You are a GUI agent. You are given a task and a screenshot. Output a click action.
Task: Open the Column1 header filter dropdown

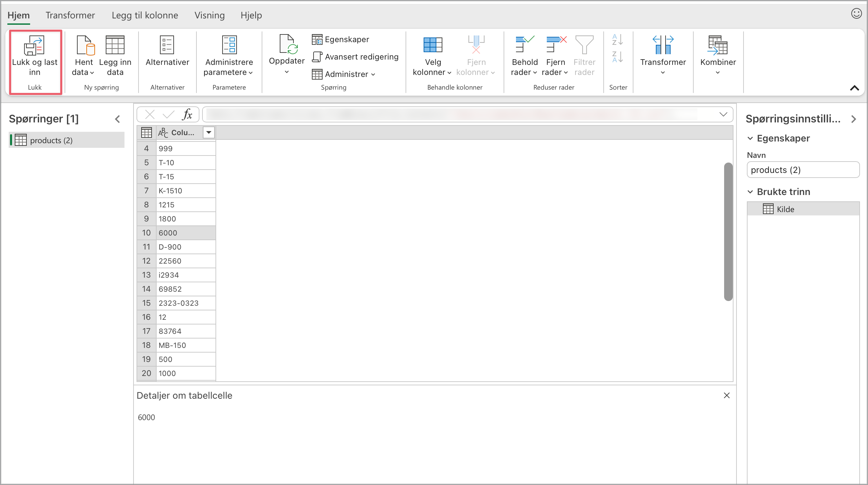click(x=208, y=132)
